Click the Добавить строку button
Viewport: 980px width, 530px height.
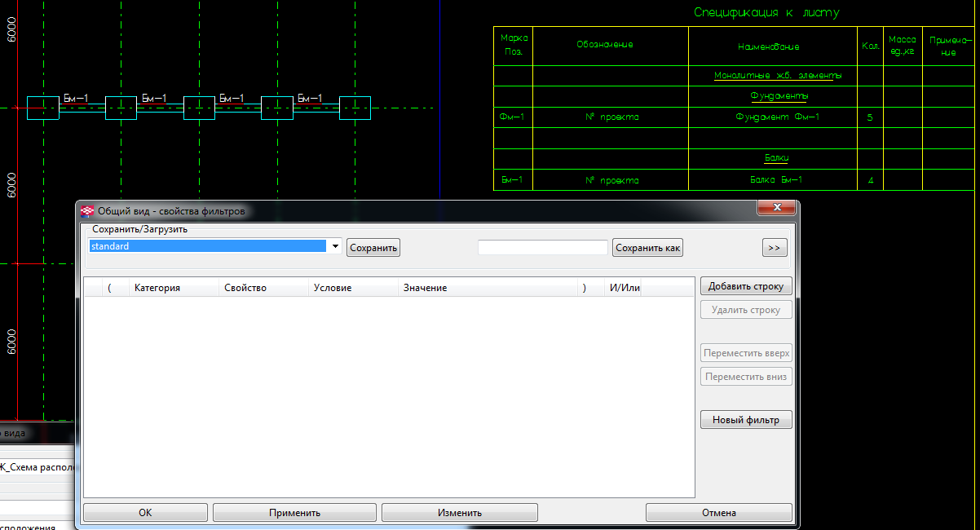[745, 286]
